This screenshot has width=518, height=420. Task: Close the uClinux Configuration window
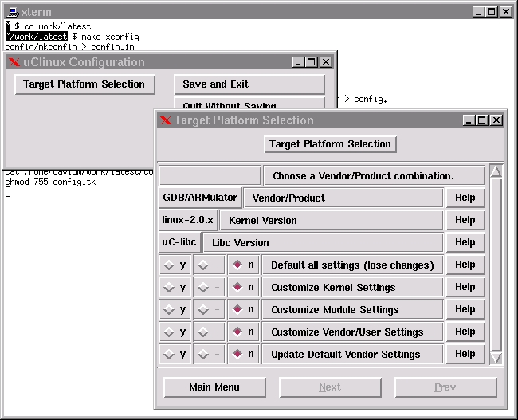(x=326, y=62)
